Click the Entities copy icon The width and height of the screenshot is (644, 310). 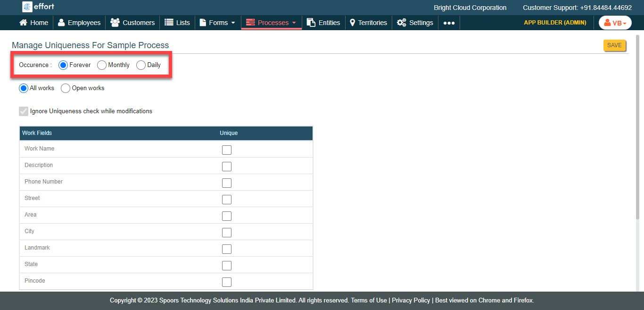pos(311,23)
